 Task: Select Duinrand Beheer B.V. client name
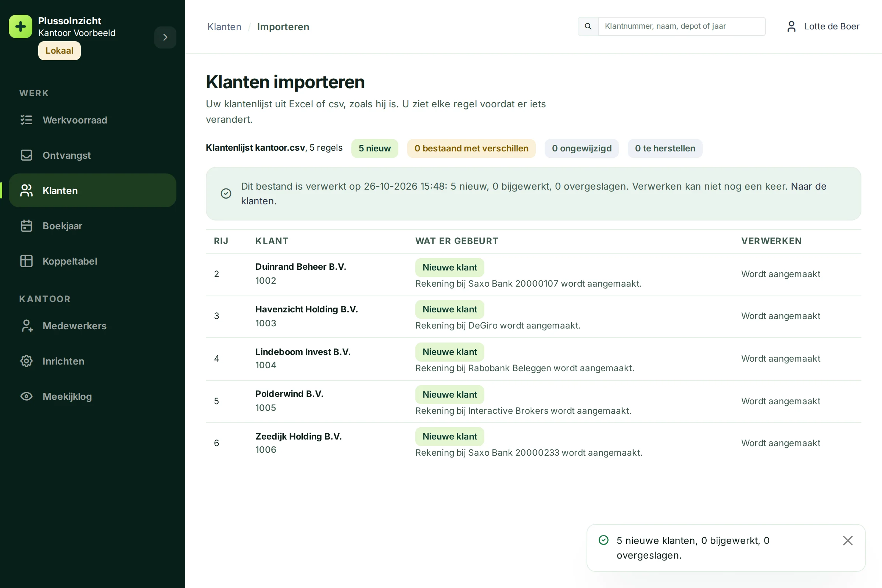[x=301, y=267]
